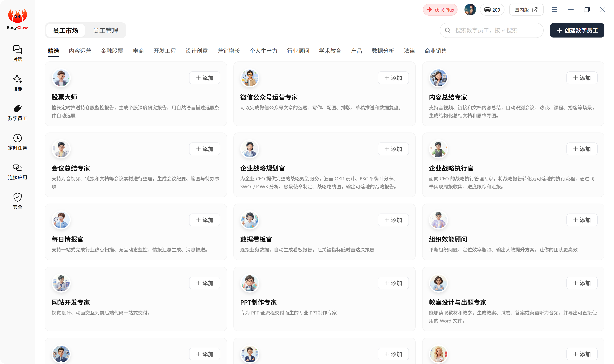Open the 国内版 external link
The image size is (614, 364).
(x=526, y=10)
